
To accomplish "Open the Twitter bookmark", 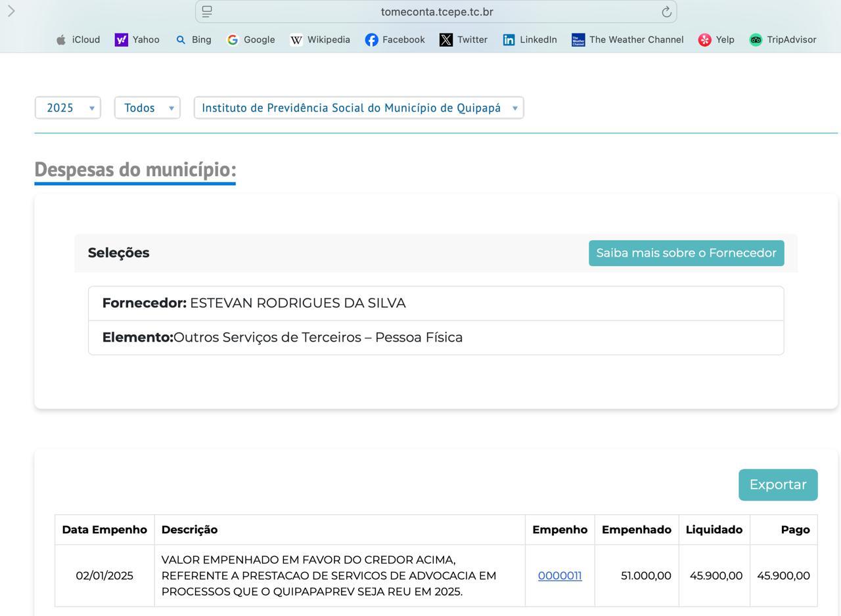I will [x=464, y=40].
